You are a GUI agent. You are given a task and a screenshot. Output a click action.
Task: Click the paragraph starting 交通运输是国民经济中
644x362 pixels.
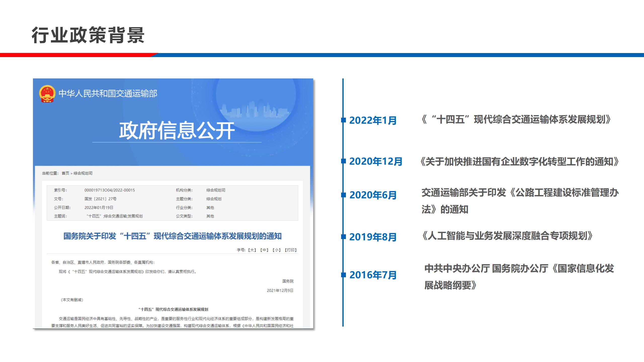173,322
